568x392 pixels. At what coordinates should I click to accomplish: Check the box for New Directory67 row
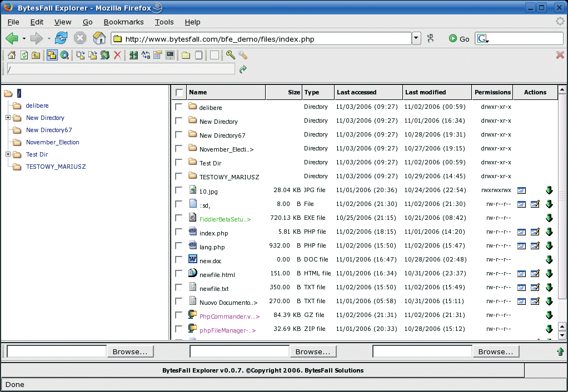click(178, 135)
